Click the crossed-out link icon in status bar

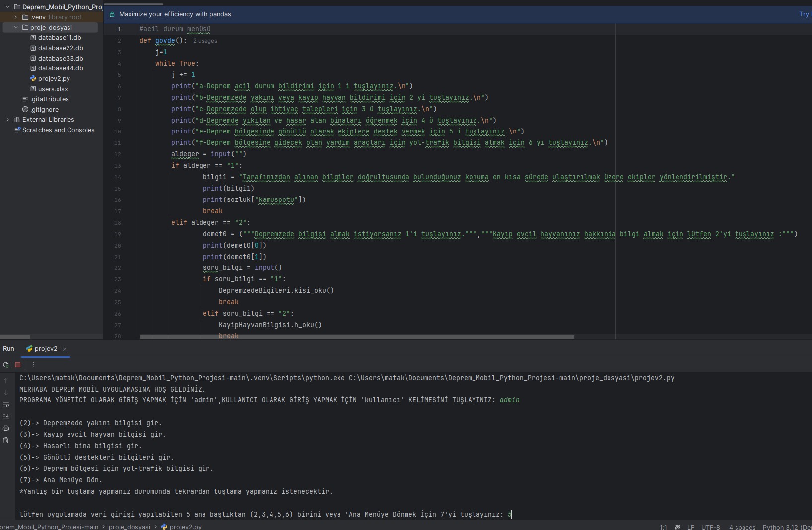(677, 527)
